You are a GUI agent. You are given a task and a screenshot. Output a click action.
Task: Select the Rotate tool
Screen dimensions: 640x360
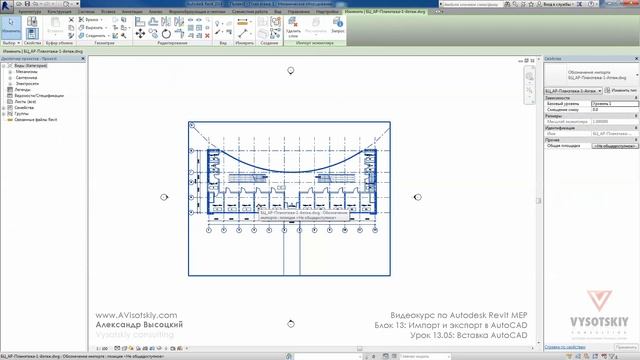click(x=166, y=33)
